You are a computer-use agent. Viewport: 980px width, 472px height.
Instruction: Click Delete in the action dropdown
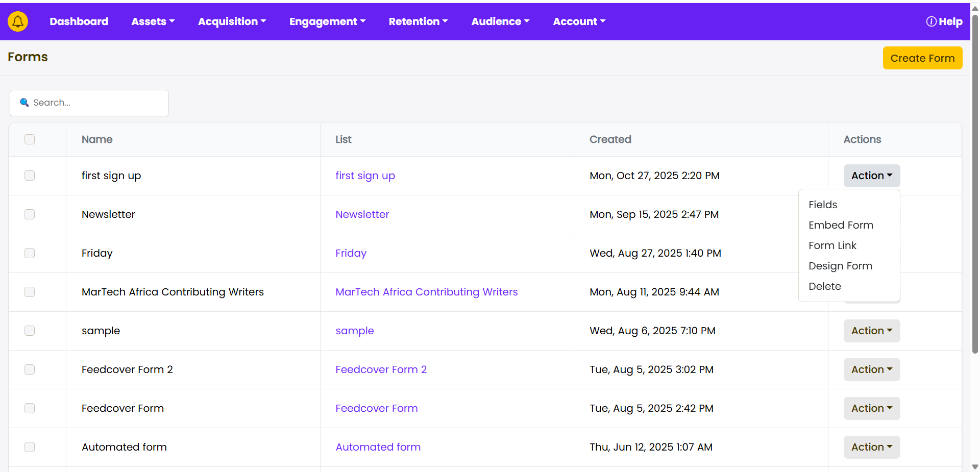point(824,286)
